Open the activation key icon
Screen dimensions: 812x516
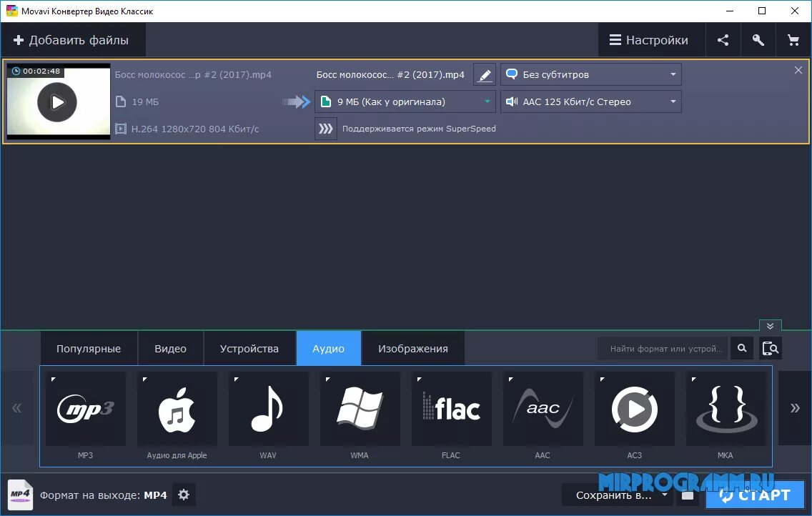pyautogui.click(x=758, y=40)
